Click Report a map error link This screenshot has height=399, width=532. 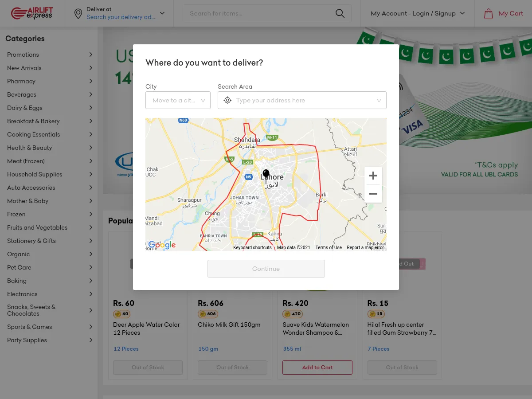[365, 247]
